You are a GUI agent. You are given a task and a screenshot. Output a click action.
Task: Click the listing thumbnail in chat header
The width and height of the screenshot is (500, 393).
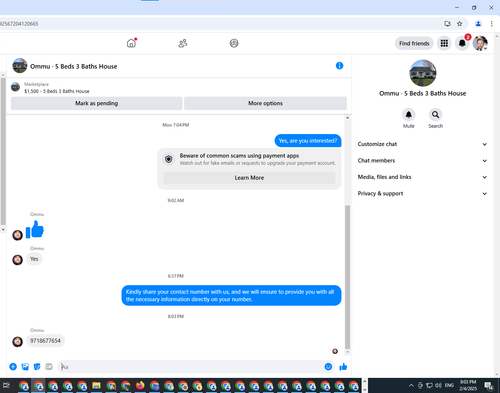coord(20,66)
